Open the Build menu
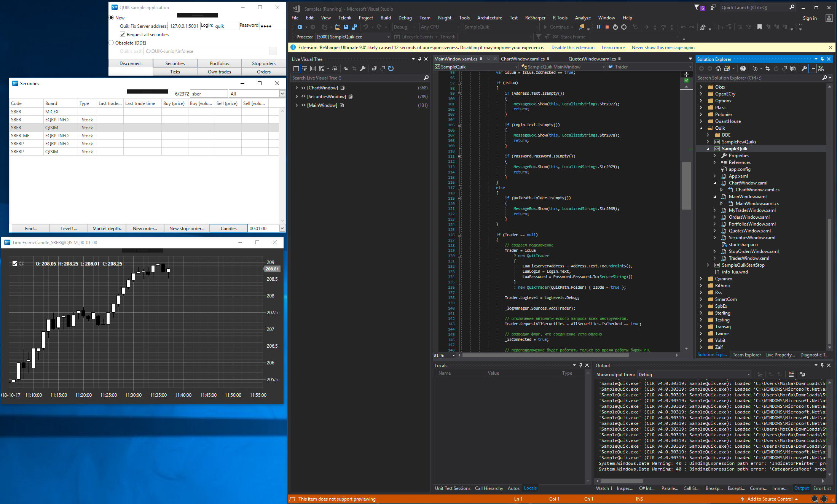The width and height of the screenshot is (837, 504). point(385,18)
